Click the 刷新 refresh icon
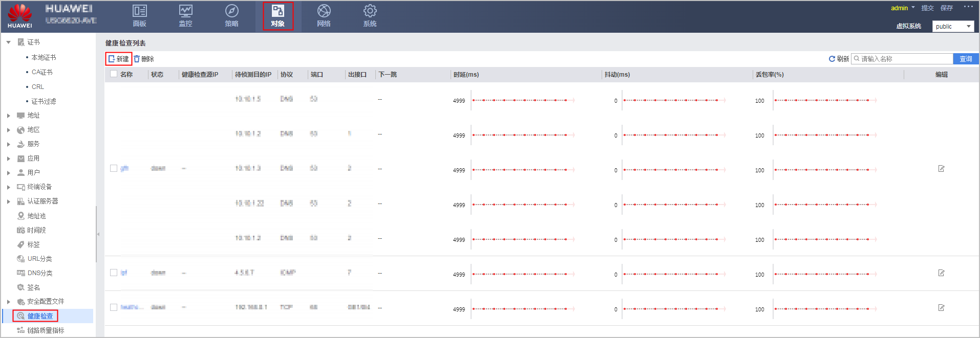This screenshot has width=980, height=338. click(832, 59)
